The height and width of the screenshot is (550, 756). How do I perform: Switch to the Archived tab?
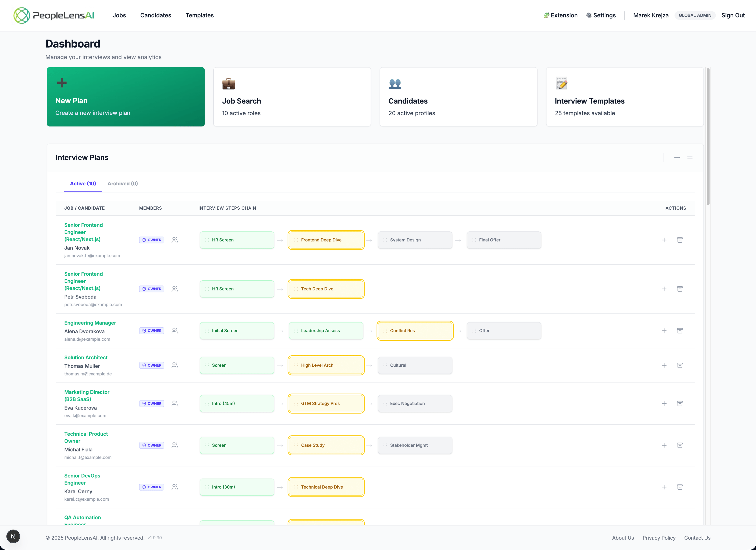click(x=122, y=184)
